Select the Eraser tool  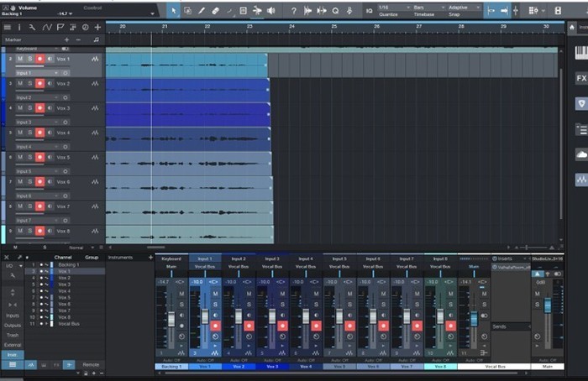pyautogui.click(x=215, y=11)
